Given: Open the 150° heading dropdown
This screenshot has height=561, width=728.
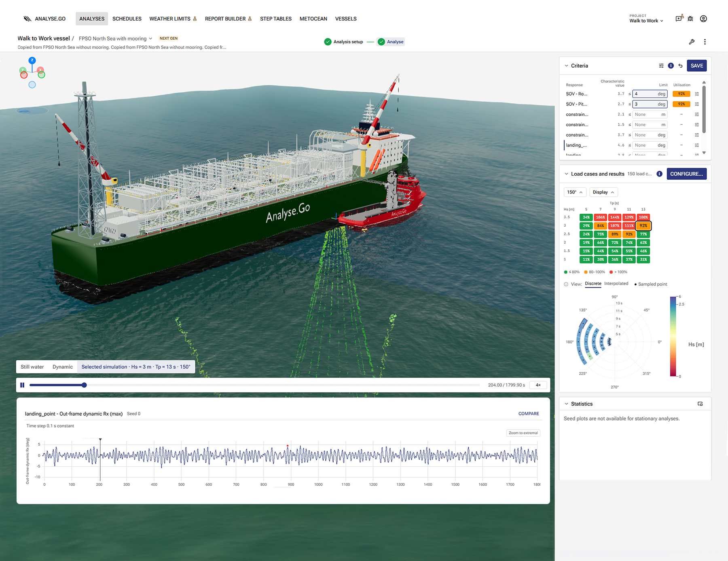Looking at the screenshot, I should [575, 192].
